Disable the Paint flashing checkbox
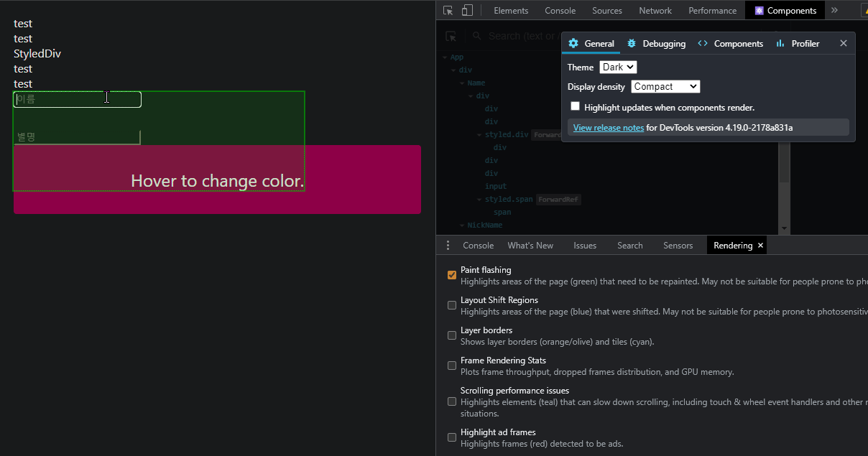Viewport: 868px width, 456px height. tap(452, 275)
